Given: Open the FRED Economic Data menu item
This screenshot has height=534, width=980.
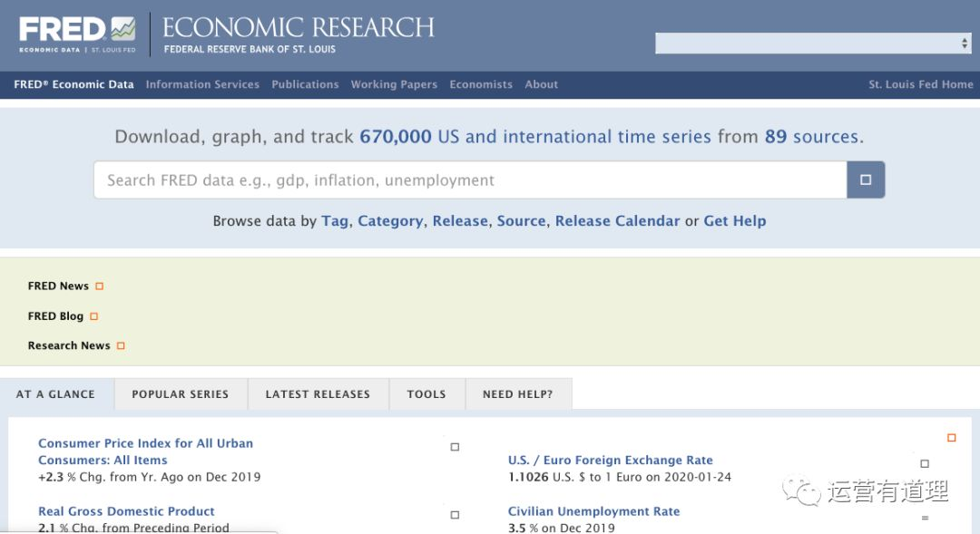Looking at the screenshot, I should pos(73,84).
